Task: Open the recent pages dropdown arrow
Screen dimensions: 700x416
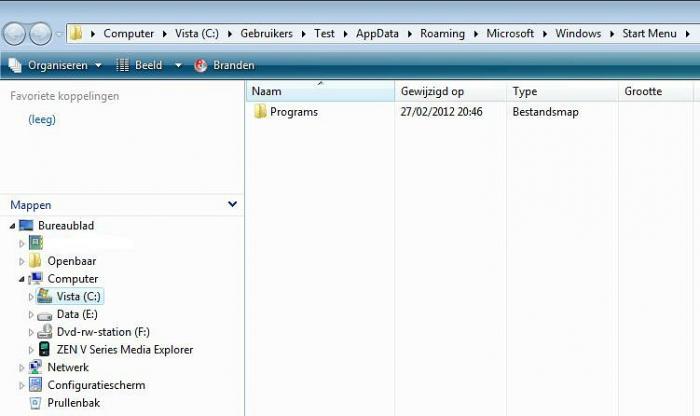Action: 58,34
